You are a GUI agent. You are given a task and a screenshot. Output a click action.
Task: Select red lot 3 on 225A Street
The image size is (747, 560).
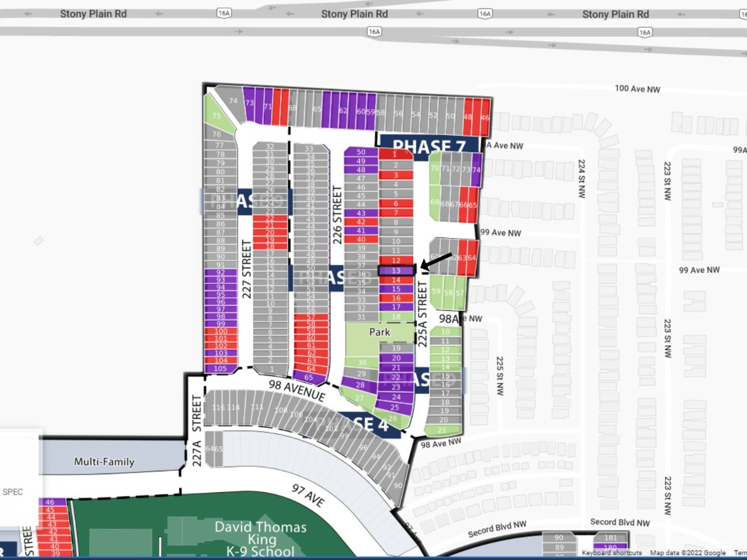click(396, 175)
